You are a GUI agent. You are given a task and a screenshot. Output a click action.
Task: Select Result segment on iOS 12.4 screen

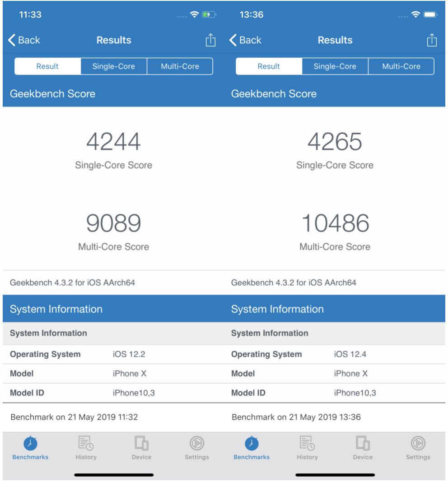click(x=269, y=66)
